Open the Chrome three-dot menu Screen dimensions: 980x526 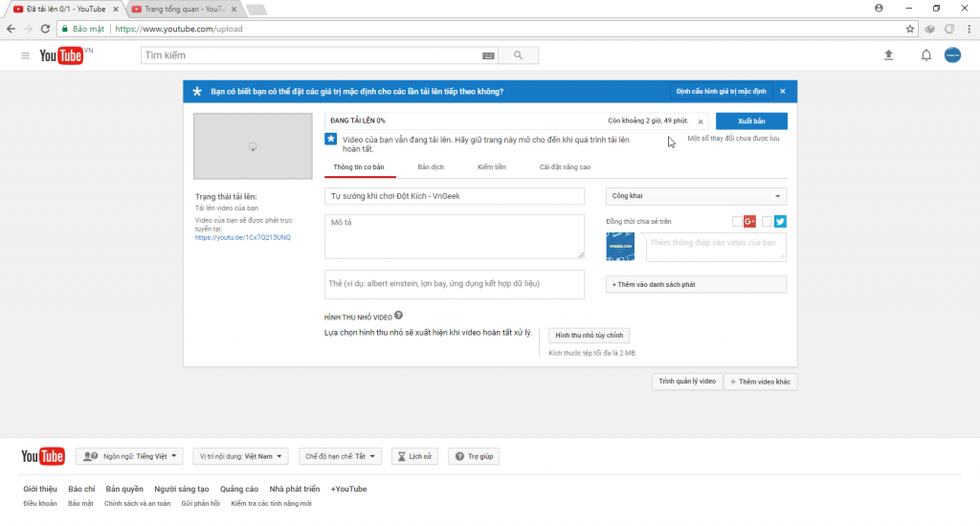(969, 29)
